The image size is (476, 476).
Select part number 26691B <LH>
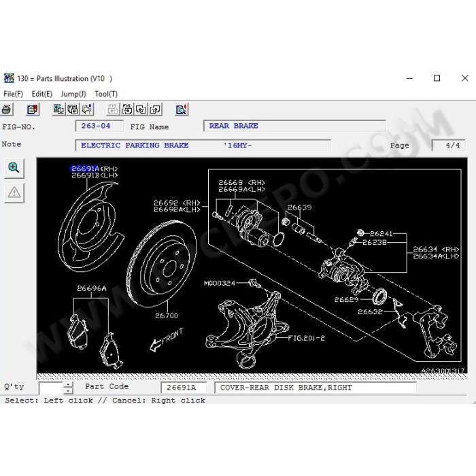95,175
